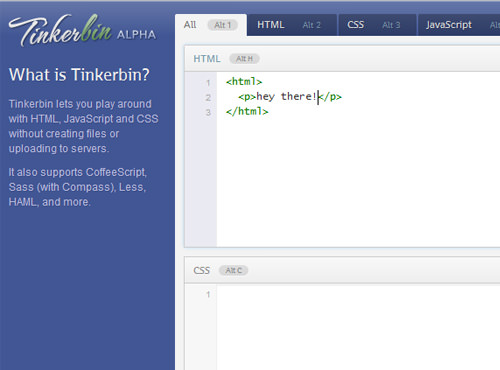Click the opening <html> tag line
500x370 pixels.
pyautogui.click(x=244, y=82)
